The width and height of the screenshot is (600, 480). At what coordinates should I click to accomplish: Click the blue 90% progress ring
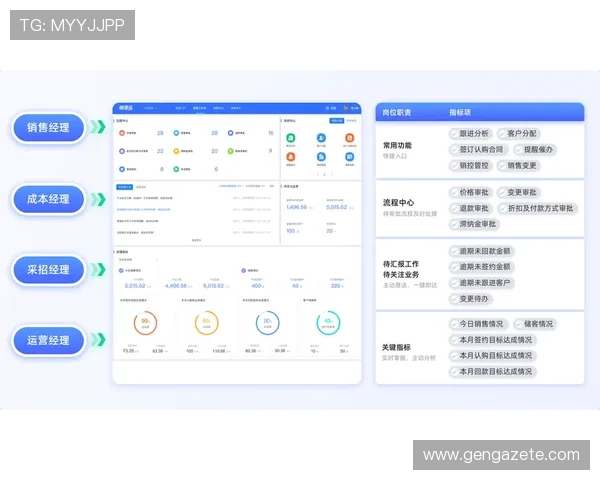(x=267, y=323)
